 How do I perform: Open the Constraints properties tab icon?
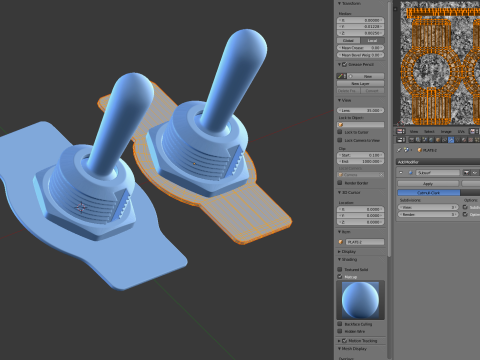[444, 140]
